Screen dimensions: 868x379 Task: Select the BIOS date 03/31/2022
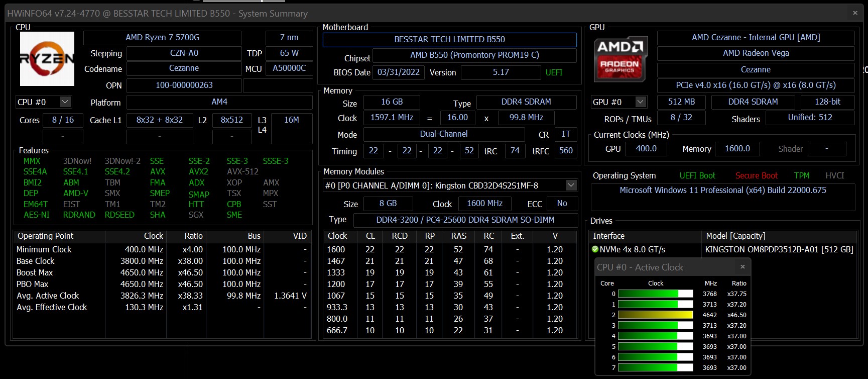click(x=399, y=72)
